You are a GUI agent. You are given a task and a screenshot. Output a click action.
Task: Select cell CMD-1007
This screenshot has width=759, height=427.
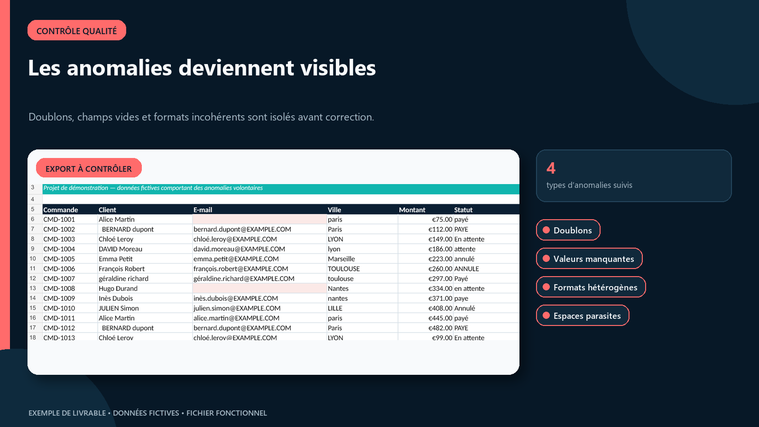point(70,278)
